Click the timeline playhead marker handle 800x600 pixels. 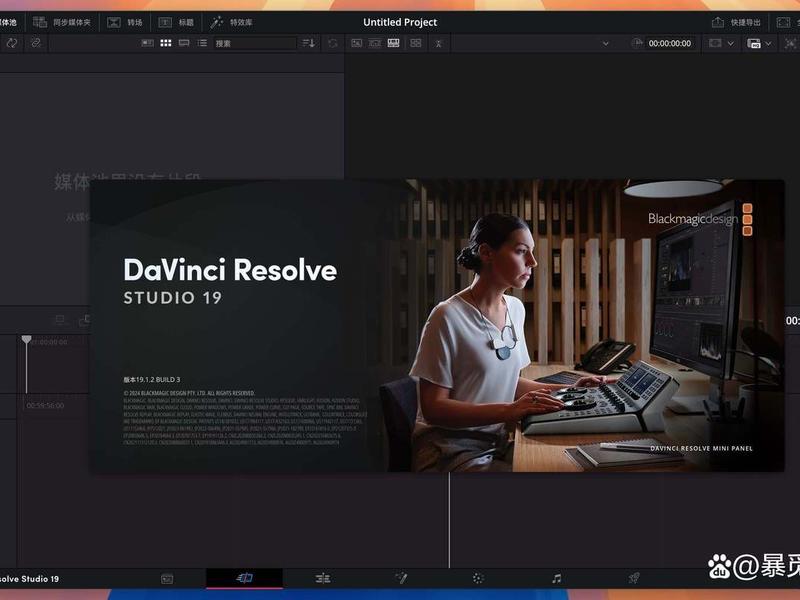pyautogui.click(x=27, y=339)
